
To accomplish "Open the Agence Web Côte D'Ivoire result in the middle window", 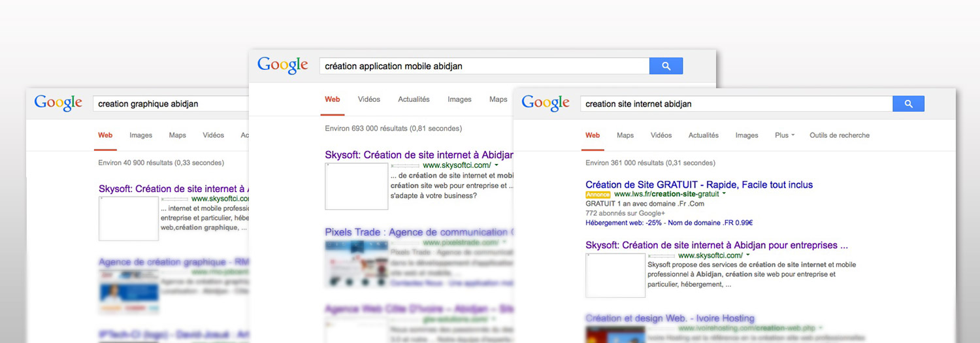I will coord(419,308).
